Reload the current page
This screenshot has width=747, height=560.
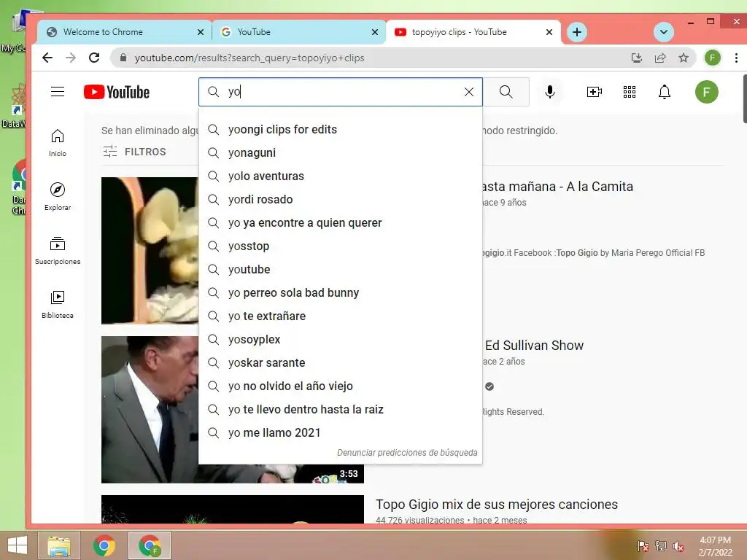coord(94,58)
